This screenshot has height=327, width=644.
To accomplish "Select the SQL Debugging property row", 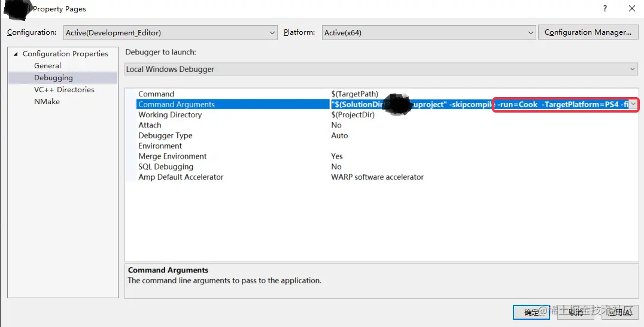I will [387, 166].
